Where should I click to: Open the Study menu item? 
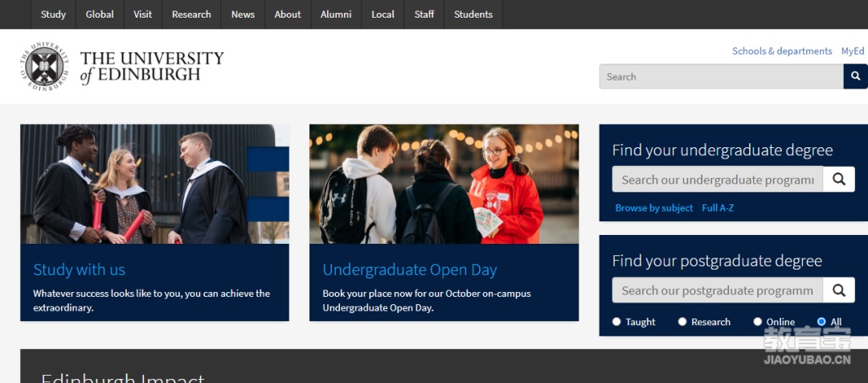(53, 14)
